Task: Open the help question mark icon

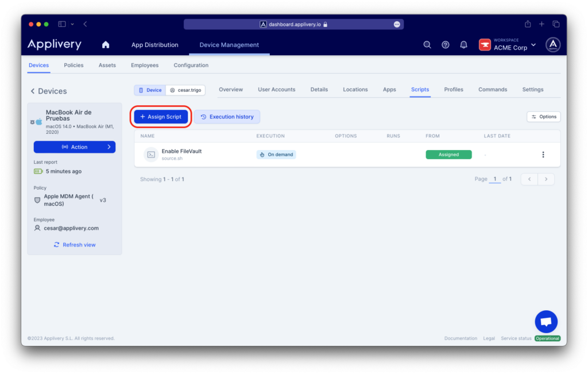Action: tap(446, 45)
